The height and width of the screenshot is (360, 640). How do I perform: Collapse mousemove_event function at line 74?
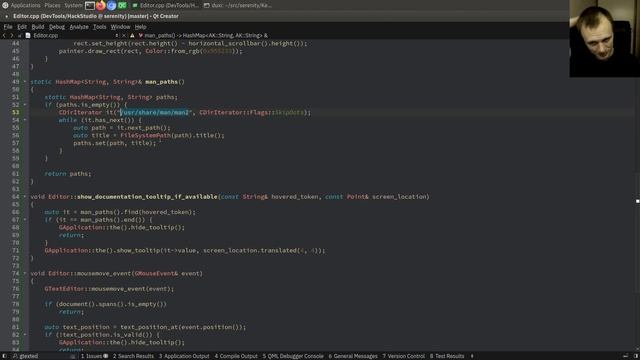click(x=24, y=273)
